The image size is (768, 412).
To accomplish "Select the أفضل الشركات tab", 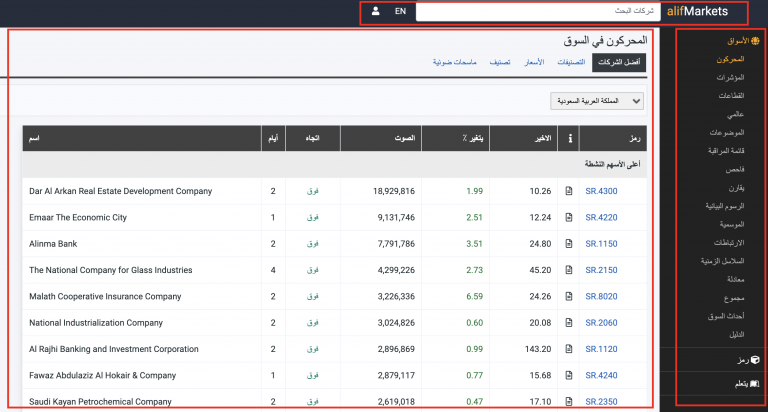I will tap(619, 62).
